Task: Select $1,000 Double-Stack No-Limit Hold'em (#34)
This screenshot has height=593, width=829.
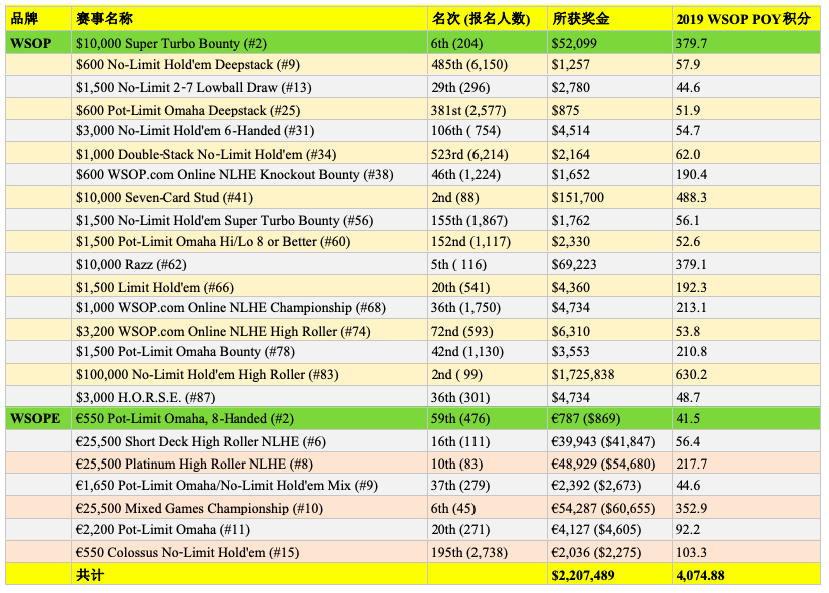Action: point(249,154)
